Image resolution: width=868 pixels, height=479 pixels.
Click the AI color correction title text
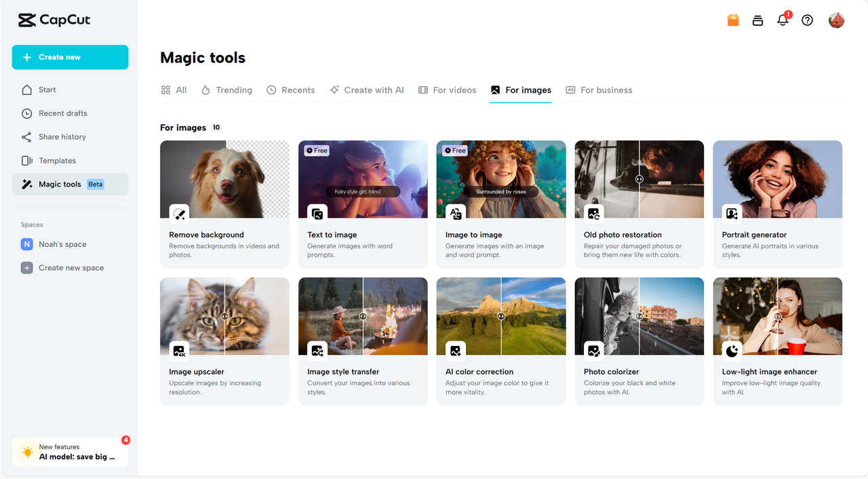(x=479, y=372)
